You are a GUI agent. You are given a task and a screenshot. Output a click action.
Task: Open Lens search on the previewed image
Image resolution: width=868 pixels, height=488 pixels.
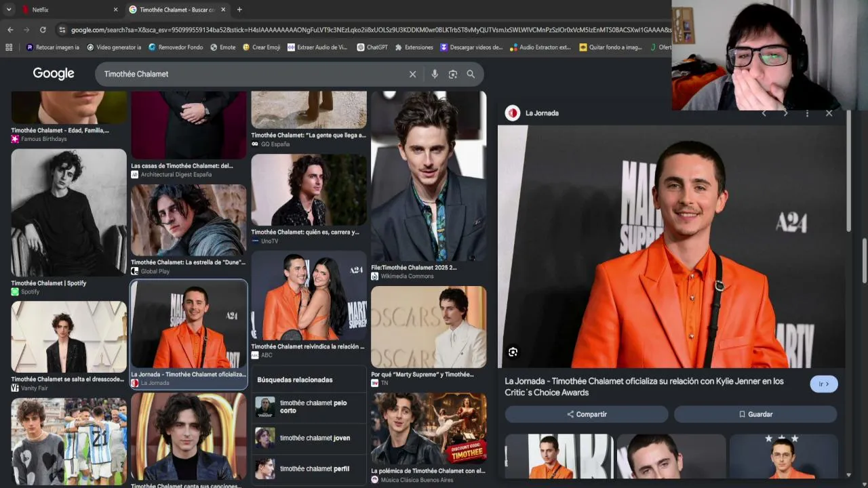513,352
